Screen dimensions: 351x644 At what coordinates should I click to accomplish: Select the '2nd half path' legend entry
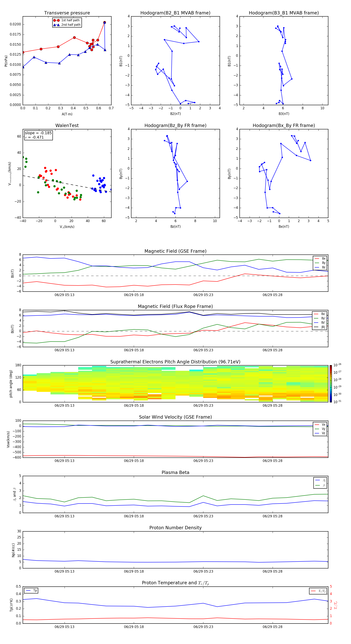[67, 25]
